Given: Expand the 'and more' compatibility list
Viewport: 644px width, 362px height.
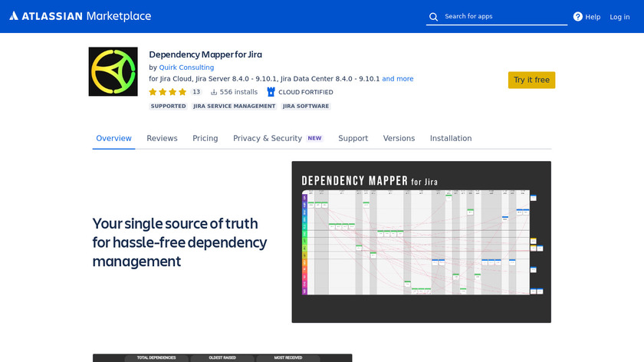Looking at the screenshot, I should [397, 79].
